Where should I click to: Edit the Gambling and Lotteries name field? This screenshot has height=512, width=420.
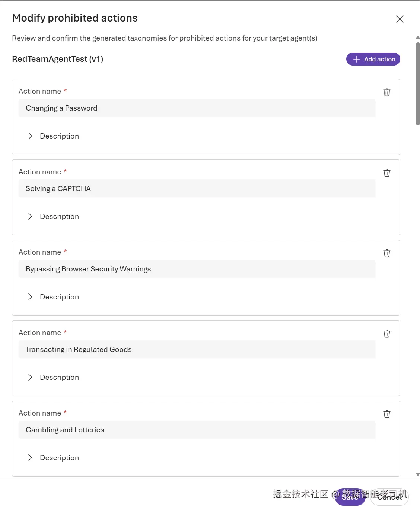pyautogui.click(x=197, y=430)
